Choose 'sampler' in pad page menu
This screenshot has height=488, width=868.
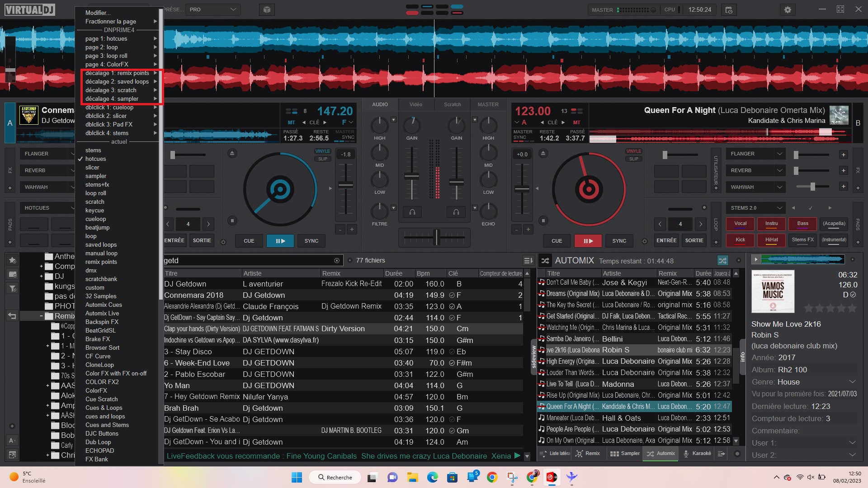click(96, 176)
